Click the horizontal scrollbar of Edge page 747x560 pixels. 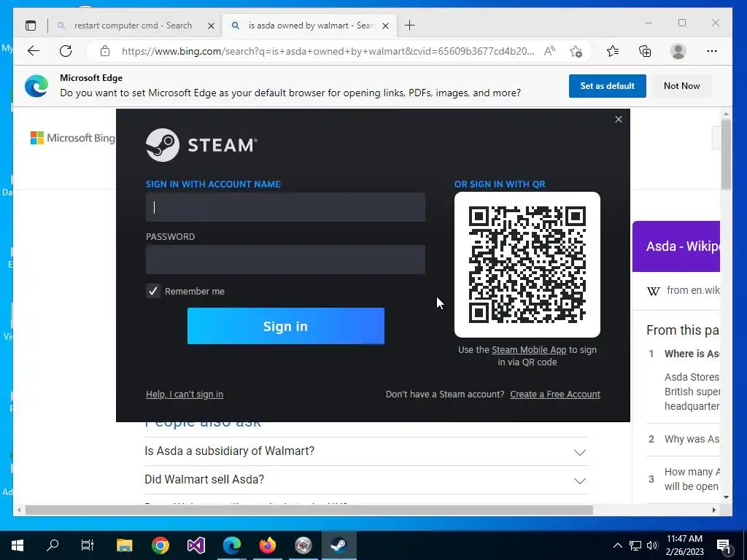[x=309, y=510]
